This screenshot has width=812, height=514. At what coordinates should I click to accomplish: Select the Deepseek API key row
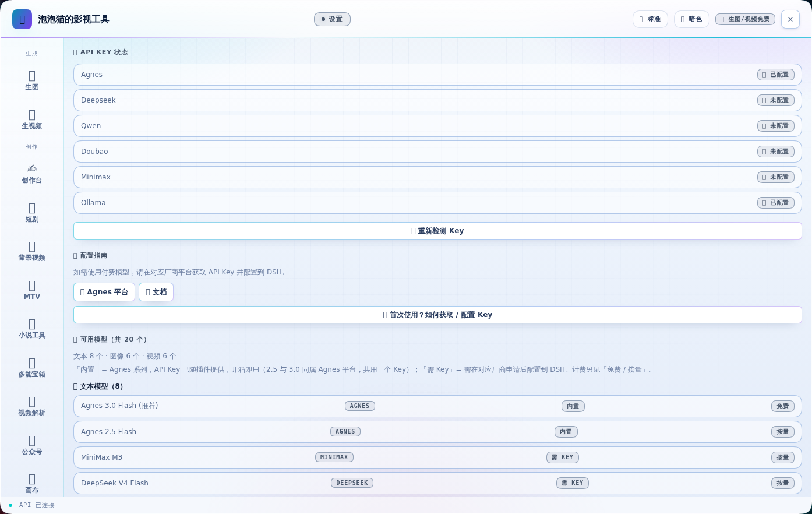[437, 100]
